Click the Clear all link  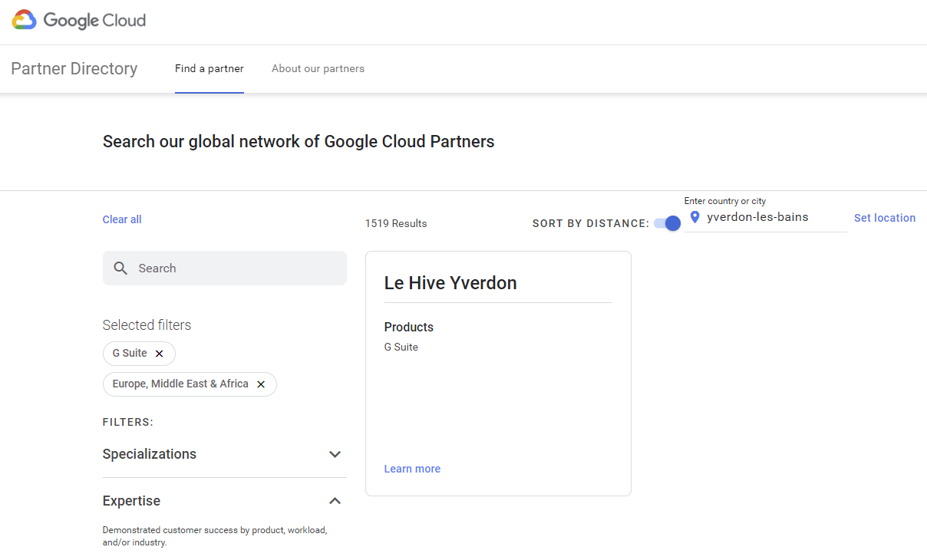pyautogui.click(x=122, y=219)
